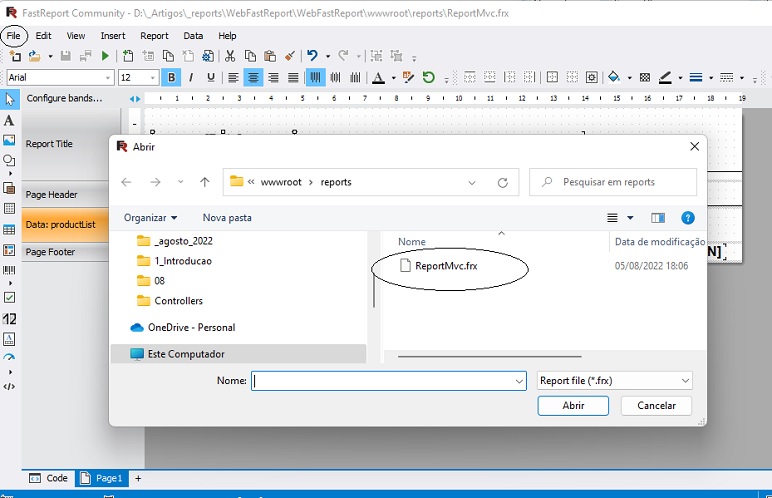Screen dimensions: 772x498
Task: Select the Gauge object tool
Action: pyautogui.click(x=9, y=357)
